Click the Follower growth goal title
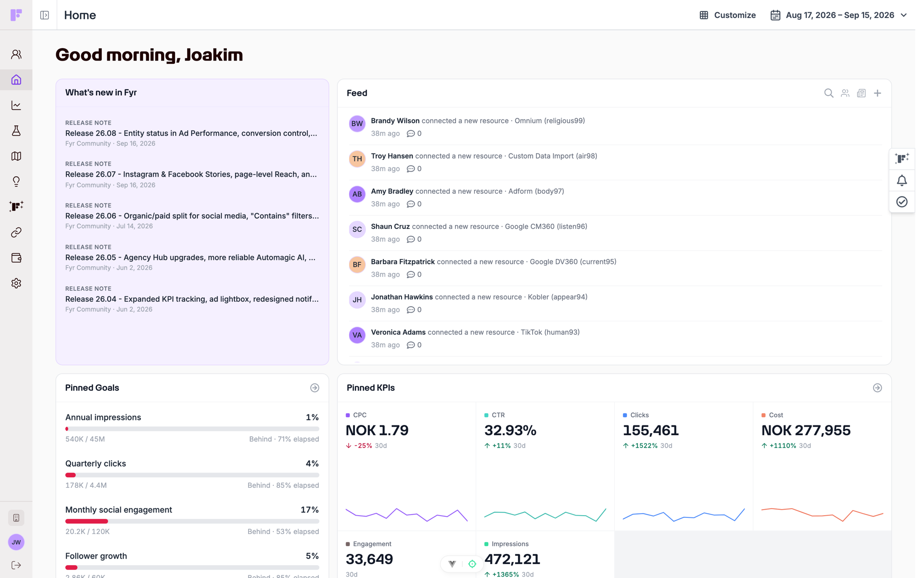This screenshot has height=578, width=924. pos(96,556)
